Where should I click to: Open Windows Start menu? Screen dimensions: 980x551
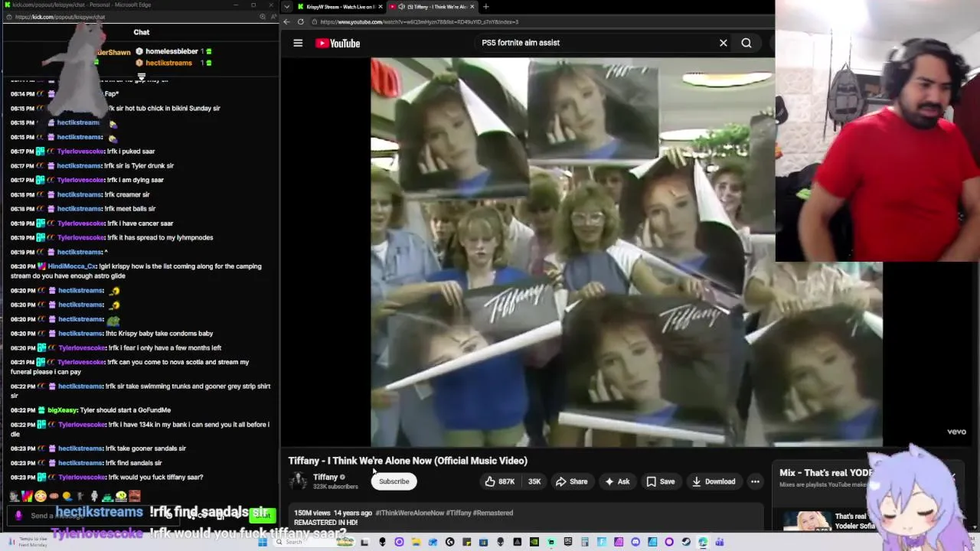pyautogui.click(x=263, y=542)
